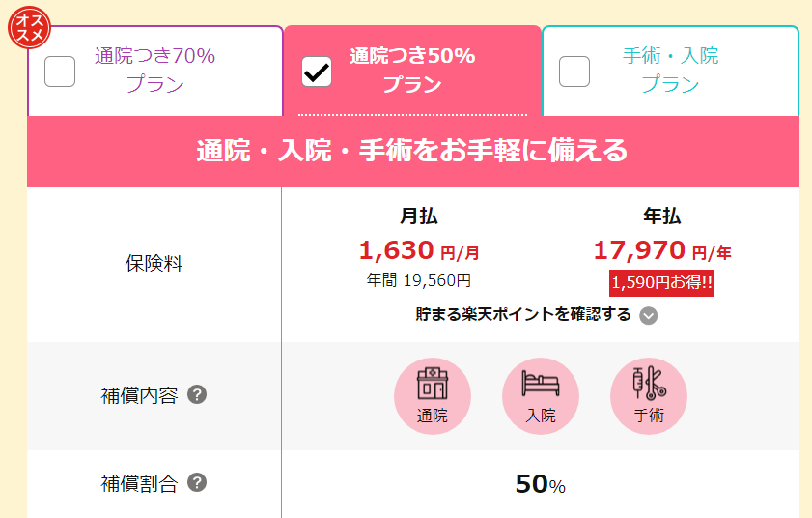Image resolution: width=812 pixels, height=518 pixels.
Task: Uncheck the 通院つき50%プラン checkbox
Action: tap(317, 72)
